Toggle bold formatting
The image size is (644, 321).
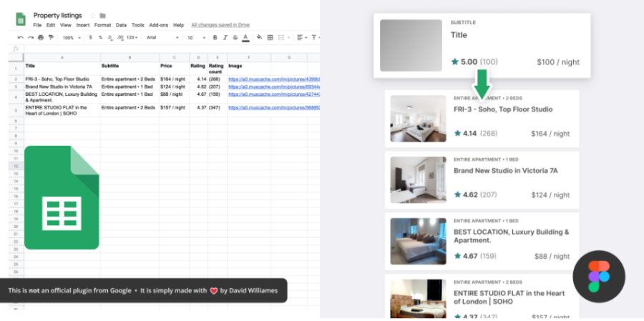[x=215, y=37]
